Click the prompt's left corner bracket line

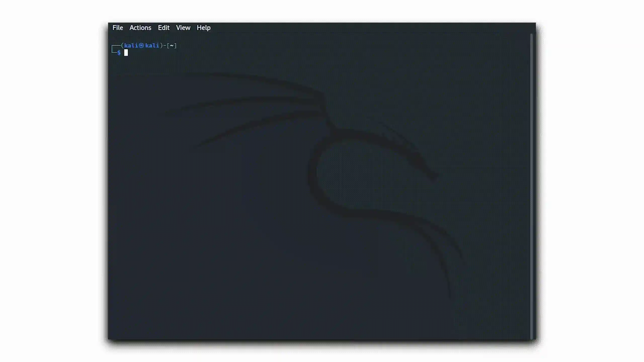click(x=112, y=49)
